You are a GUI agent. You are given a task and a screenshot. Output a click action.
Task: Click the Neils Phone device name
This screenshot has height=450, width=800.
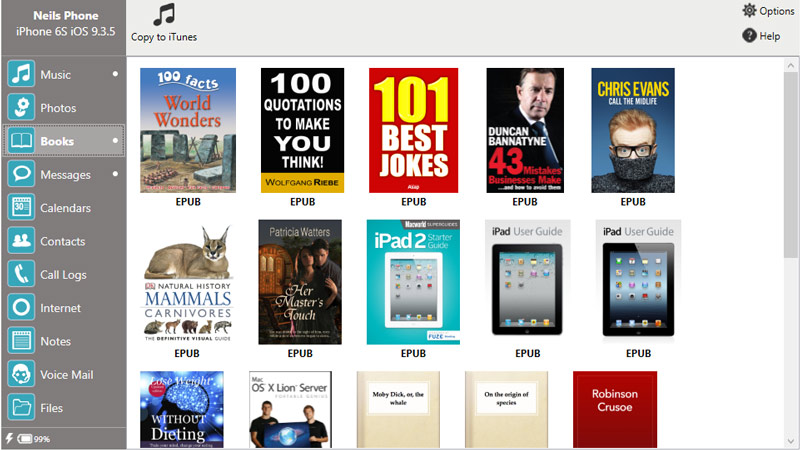[x=66, y=16]
